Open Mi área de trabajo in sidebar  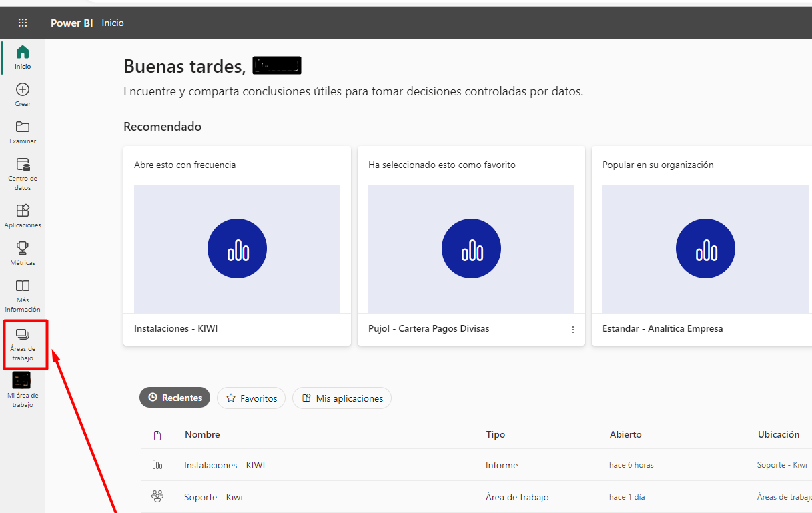(x=23, y=390)
